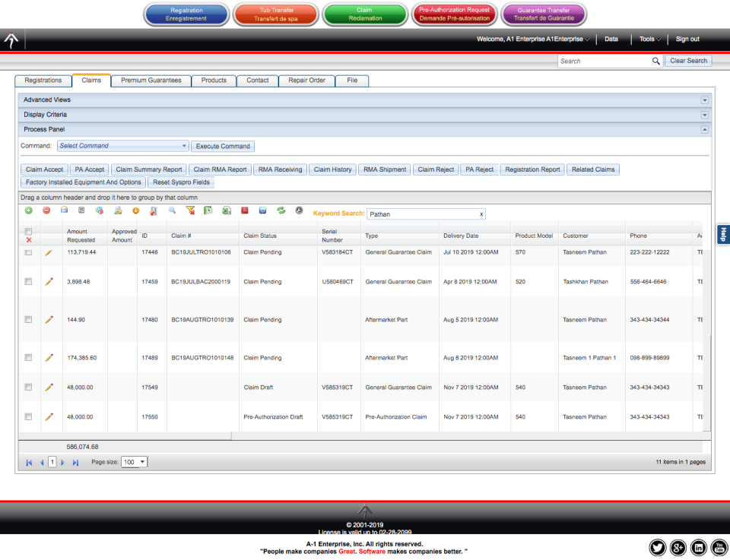730x560 pixels.
Task: Open the YouTube social icon
Action: point(719,548)
